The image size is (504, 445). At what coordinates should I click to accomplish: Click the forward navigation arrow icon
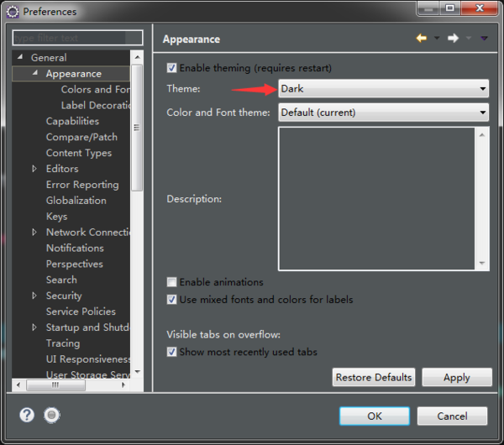(453, 39)
